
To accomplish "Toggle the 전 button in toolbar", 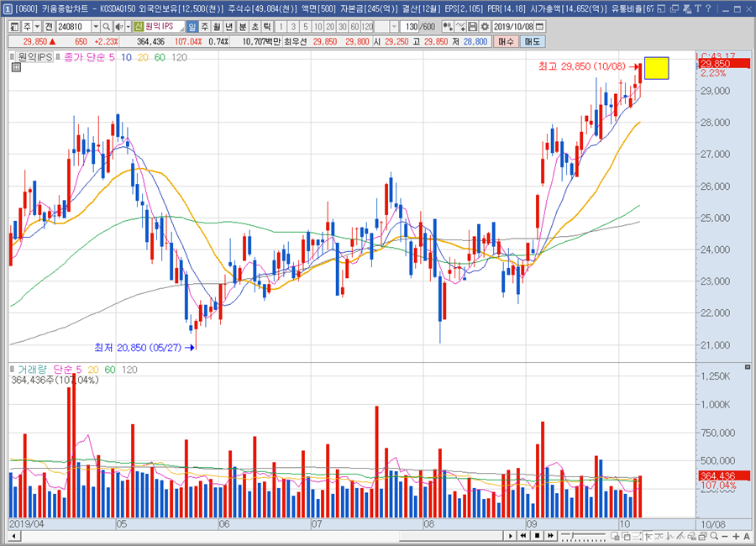I will (50, 27).
